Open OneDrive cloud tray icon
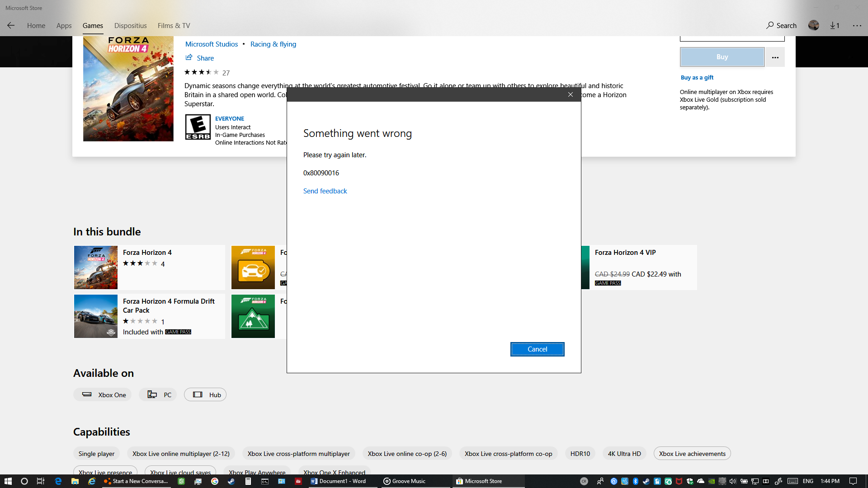 [x=701, y=481]
